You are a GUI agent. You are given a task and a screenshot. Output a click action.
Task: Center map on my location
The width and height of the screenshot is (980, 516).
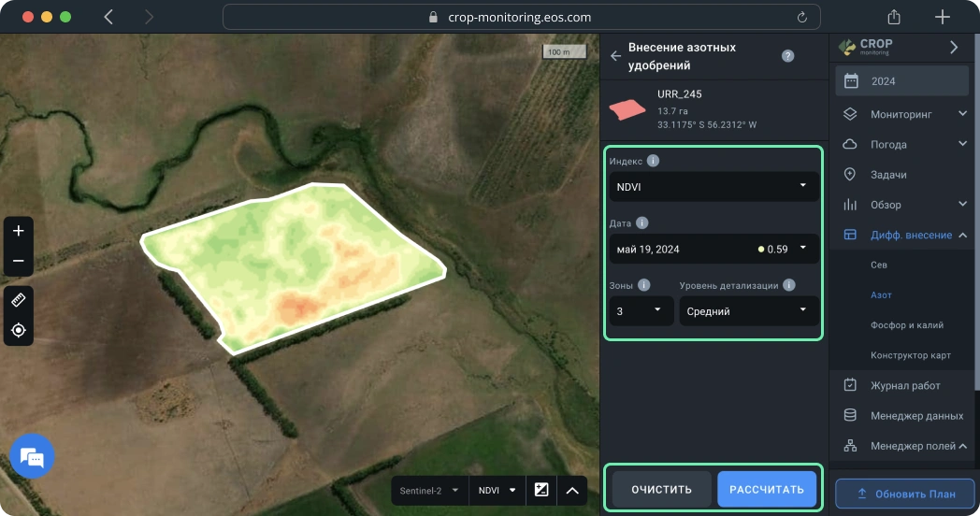[x=19, y=330]
